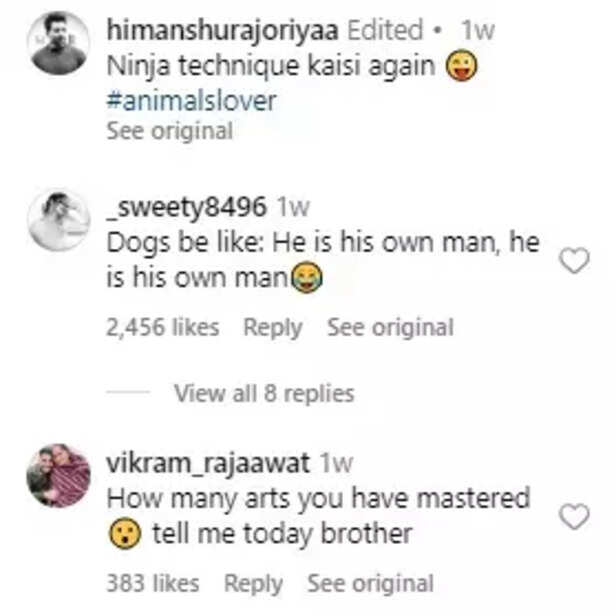Open _sweety8496 username link
Viewport: 616px width, 616px height.
tap(186, 207)
